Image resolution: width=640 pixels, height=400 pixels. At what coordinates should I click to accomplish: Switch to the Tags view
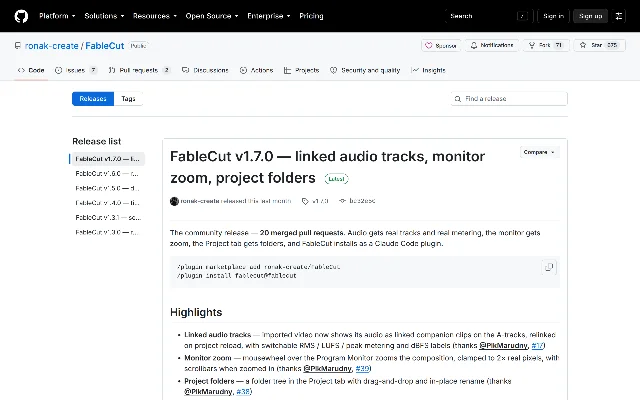click(x=128, y=99)
